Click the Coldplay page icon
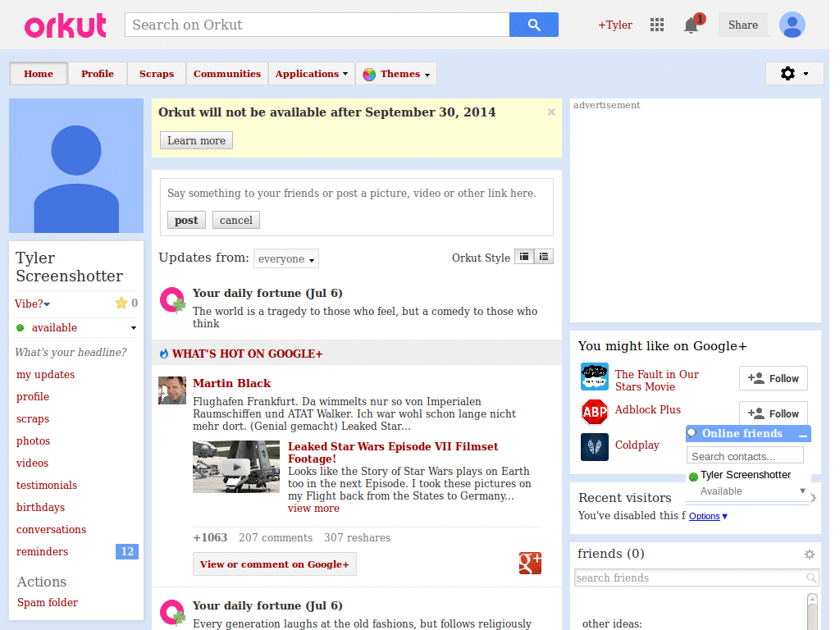Screen dimensions: 840x630 [x=595, y=447]
